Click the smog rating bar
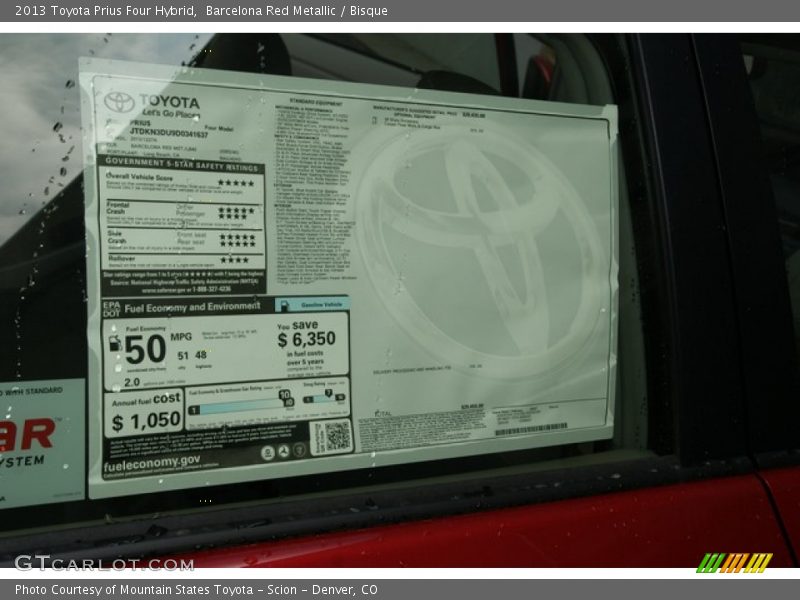800x600 pixels. pos(324,397)
